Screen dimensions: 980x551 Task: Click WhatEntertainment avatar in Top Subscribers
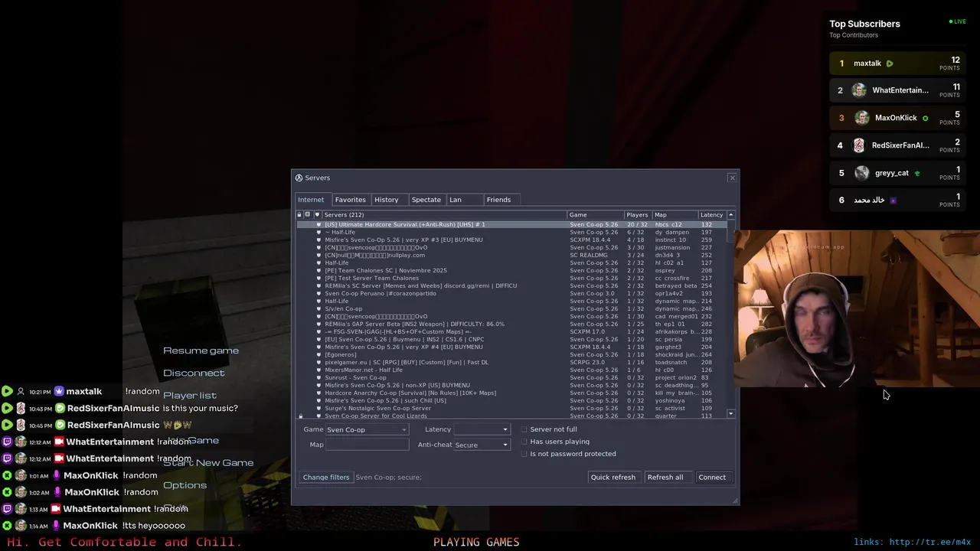coord(859,90)
